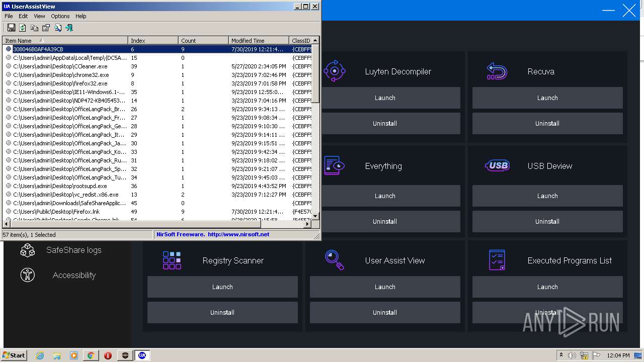Click vertical scrollbar down arrow in list
Viewport: 644px width, 362px height.
(x=316, y=216)
